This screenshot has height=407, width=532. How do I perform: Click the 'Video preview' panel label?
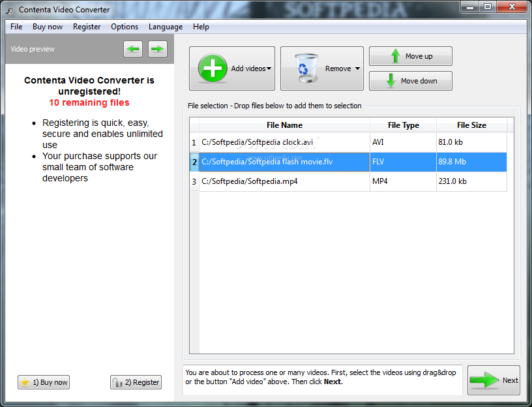click(33, 49)
